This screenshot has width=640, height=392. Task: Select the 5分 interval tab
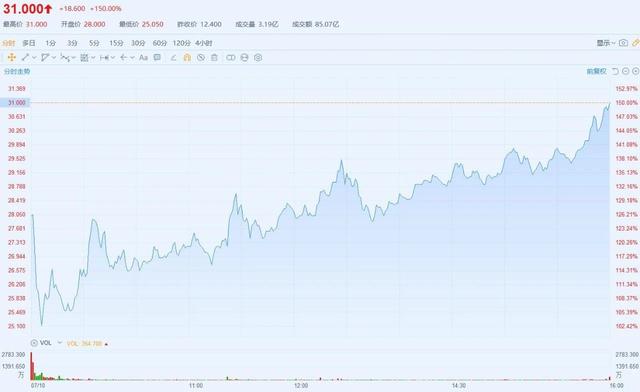tap(94, 43)
